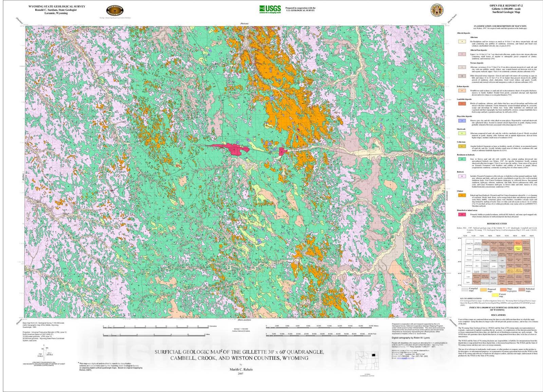Image resolution: width=543 pixels, height=392 pixels.
Task: Click the Eolian deposits legend swatch
Action: point(462,91)
